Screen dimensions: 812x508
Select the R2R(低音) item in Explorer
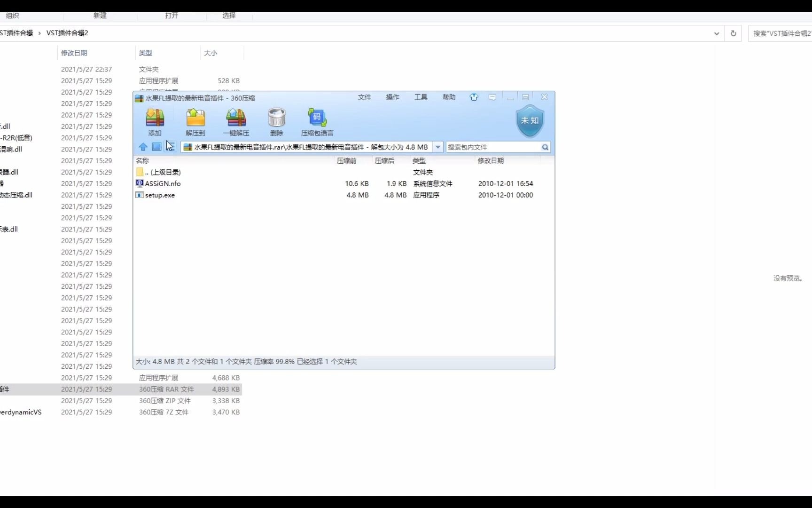coord(16,138)
